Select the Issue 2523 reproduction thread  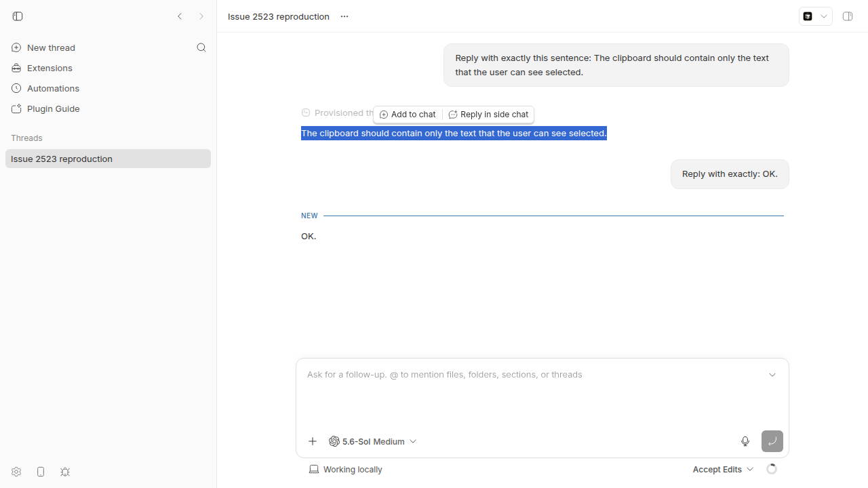click(108, 159)
